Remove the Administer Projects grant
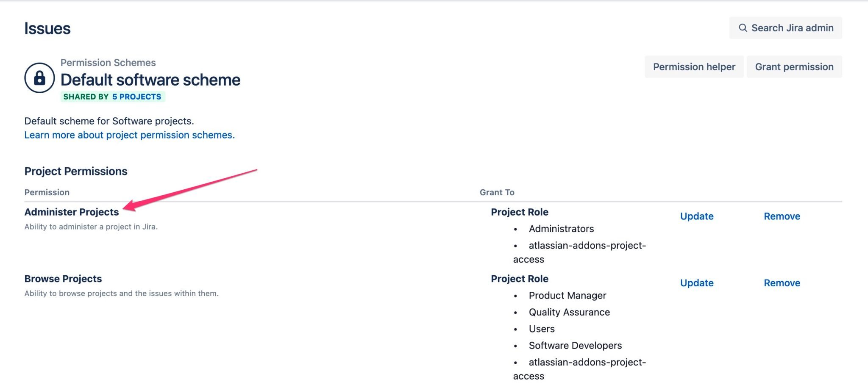Image resolution: width=868 pixels, height=385 pixels. tap(782, 216)
